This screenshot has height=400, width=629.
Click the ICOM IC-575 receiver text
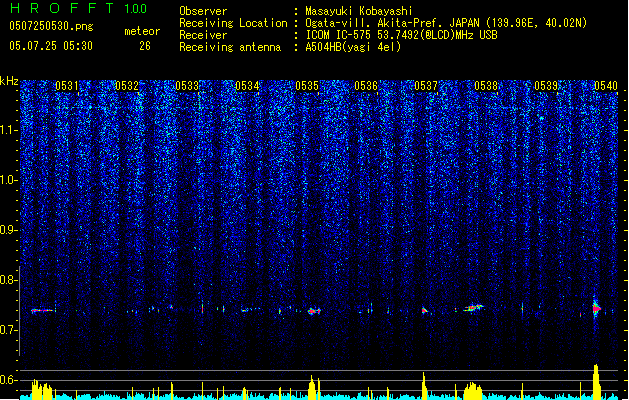[401, 35]
